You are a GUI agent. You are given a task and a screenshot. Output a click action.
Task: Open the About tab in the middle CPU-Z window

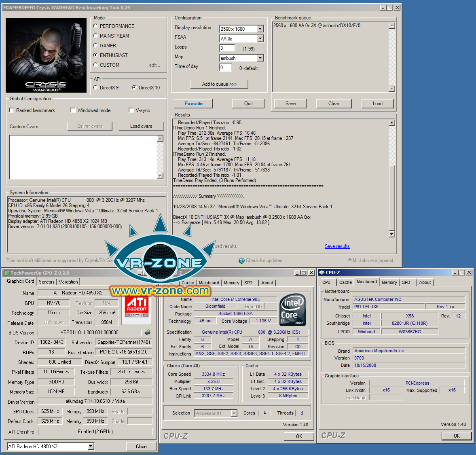click(x=267, y=283)
